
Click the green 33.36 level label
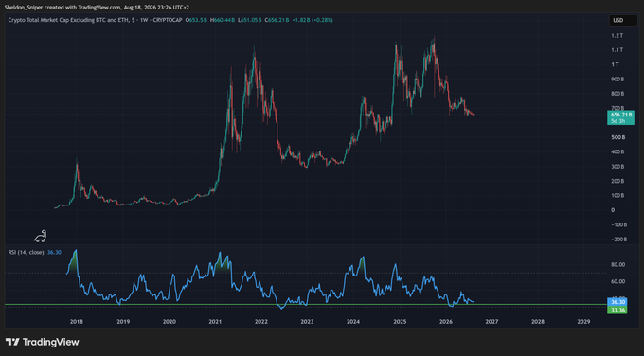(617, 310)
